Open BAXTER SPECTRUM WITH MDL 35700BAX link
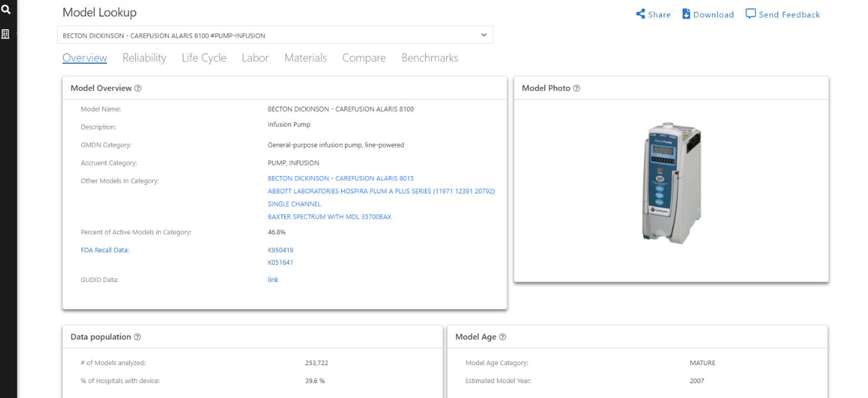This screenshot has width=868, height=398. pos(329,217)
